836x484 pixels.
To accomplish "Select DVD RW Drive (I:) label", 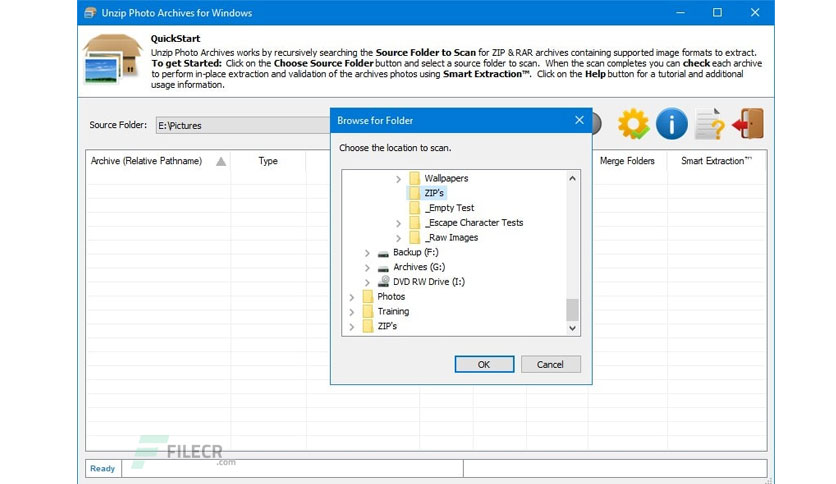I will pos(429,282).
